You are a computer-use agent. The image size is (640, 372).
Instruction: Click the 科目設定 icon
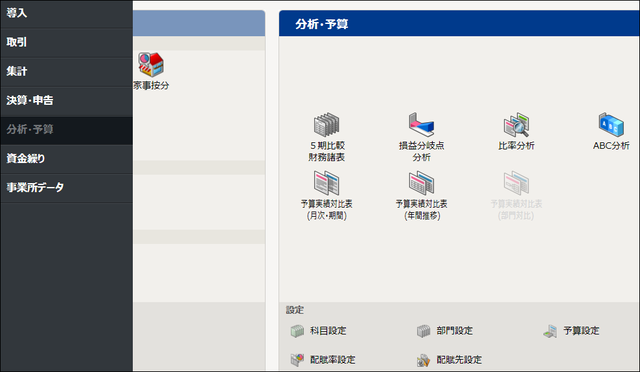coord(297,331)
